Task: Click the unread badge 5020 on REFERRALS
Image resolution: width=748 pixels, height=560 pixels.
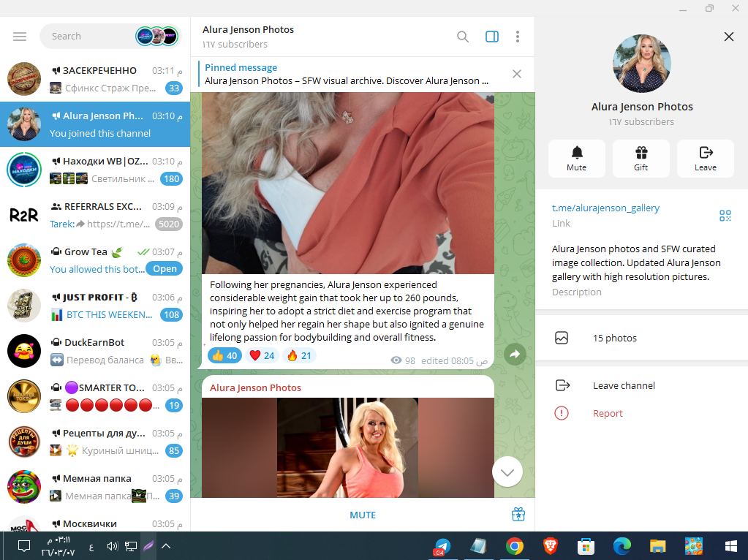Action: pos(169,224)
